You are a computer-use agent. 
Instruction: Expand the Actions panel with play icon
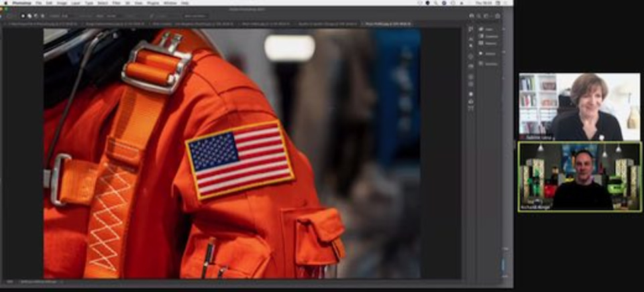[x=488, y=54]
